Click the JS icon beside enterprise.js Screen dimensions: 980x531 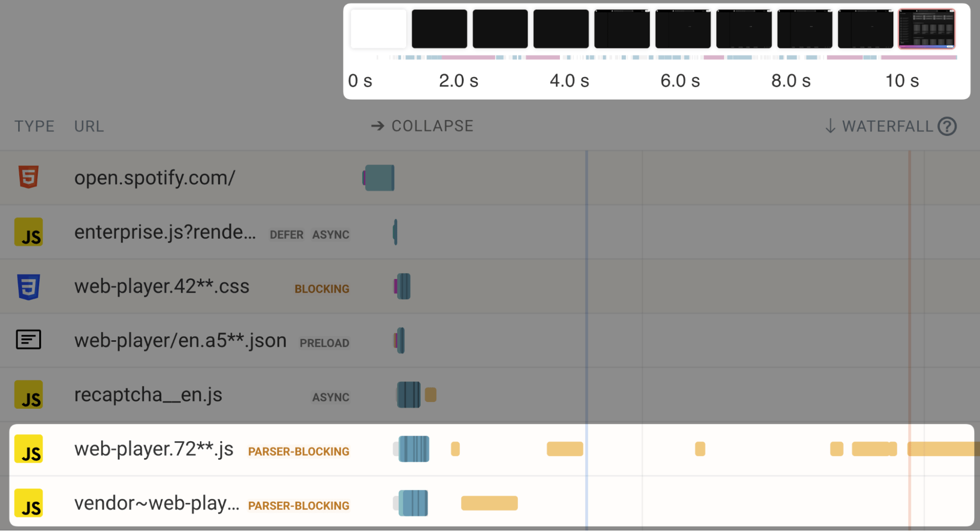28,232
